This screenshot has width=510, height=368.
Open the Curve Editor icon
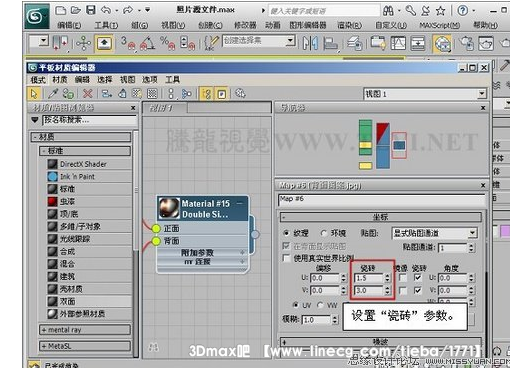tap(398, 43)
